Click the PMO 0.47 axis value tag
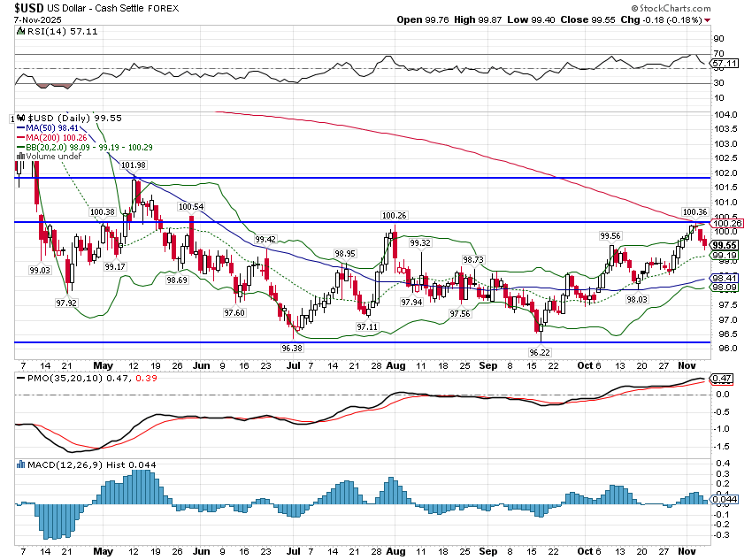Viewport: 752px width, 560px height. [724, 379]
